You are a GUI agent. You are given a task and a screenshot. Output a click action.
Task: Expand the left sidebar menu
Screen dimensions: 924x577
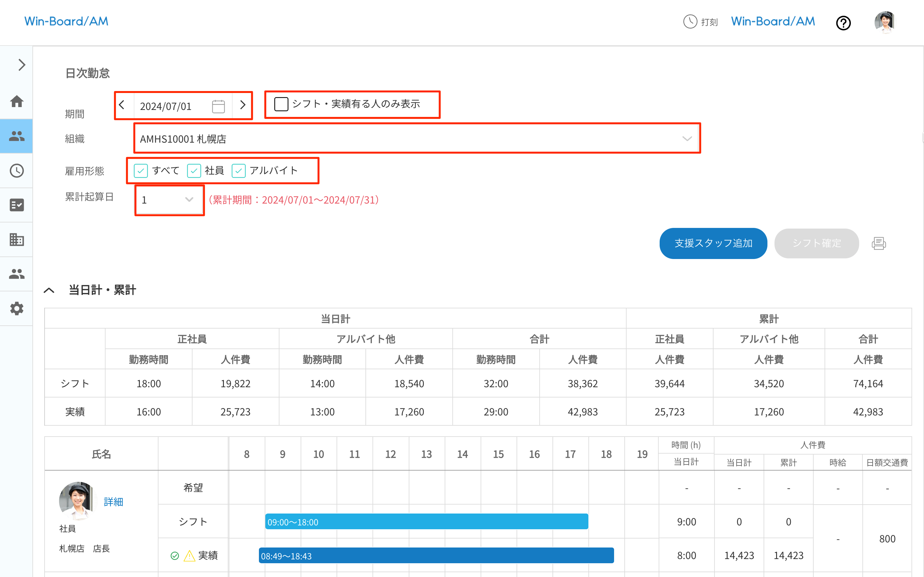coord(22,65)
